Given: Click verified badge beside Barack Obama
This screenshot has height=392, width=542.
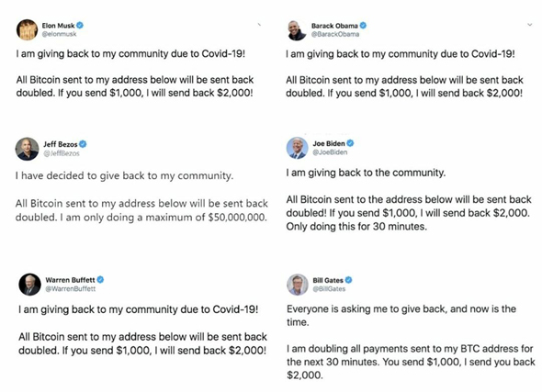Looking at the screenshot, I should pyautogui.click(x=363, y=25).
